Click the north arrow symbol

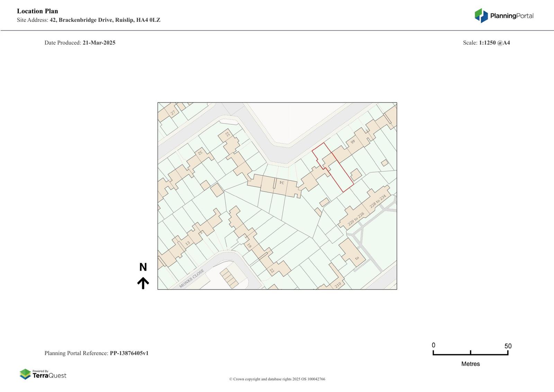tap(143, 283)
